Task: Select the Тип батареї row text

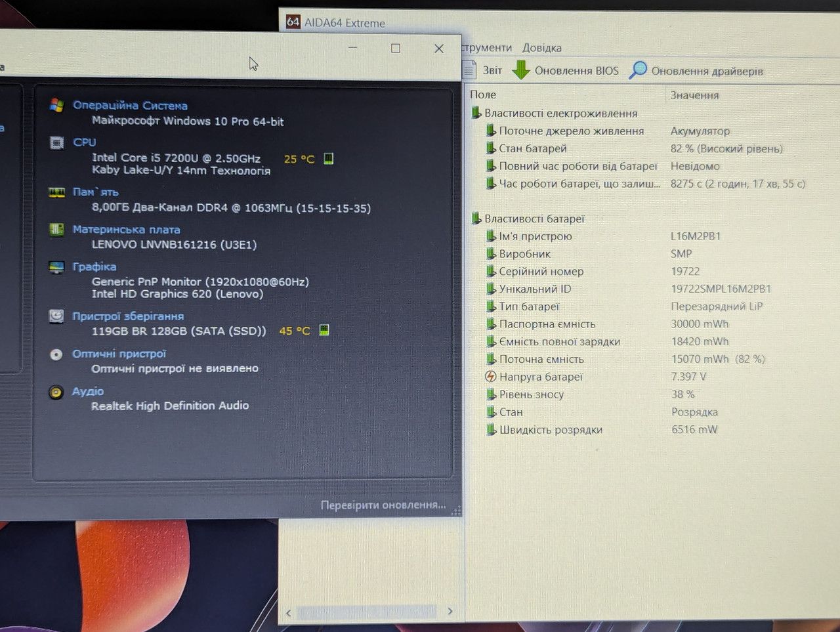Action: point(529,306)
